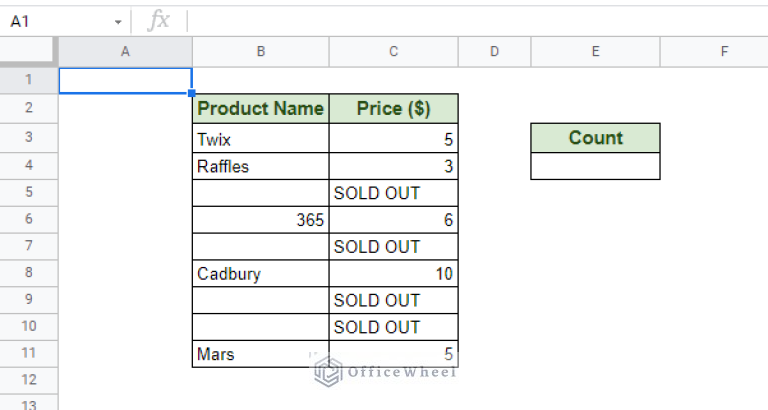Select column C header
768x410 pixels.
point(394,51)
